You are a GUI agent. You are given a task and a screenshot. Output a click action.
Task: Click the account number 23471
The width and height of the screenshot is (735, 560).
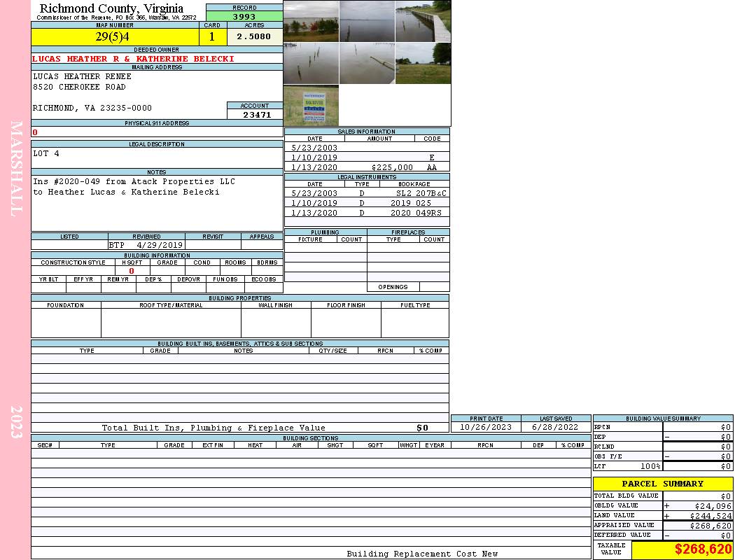click(x=255, y=114)
